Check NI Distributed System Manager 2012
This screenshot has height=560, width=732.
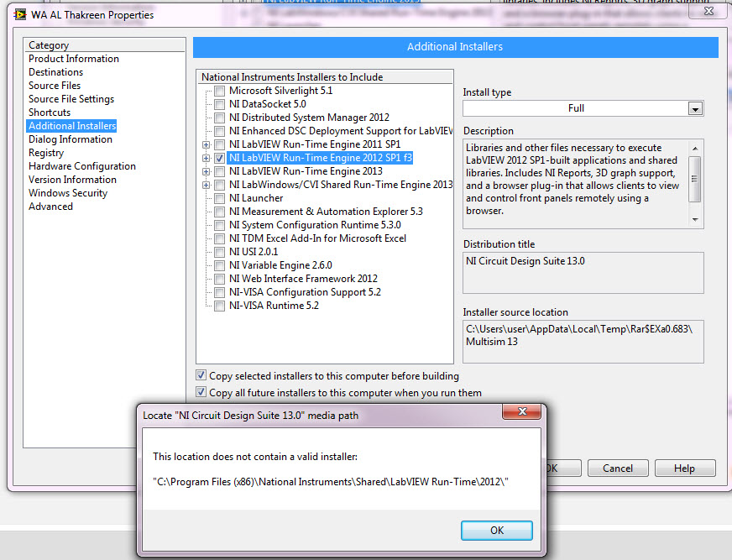219,118
